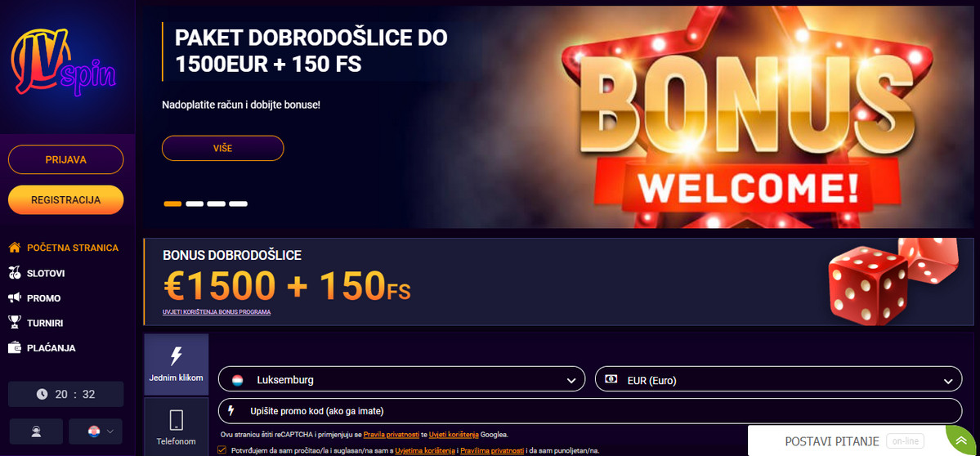
Task: Click the cherries icon next to Slotovi
Action: pos(15,273)
